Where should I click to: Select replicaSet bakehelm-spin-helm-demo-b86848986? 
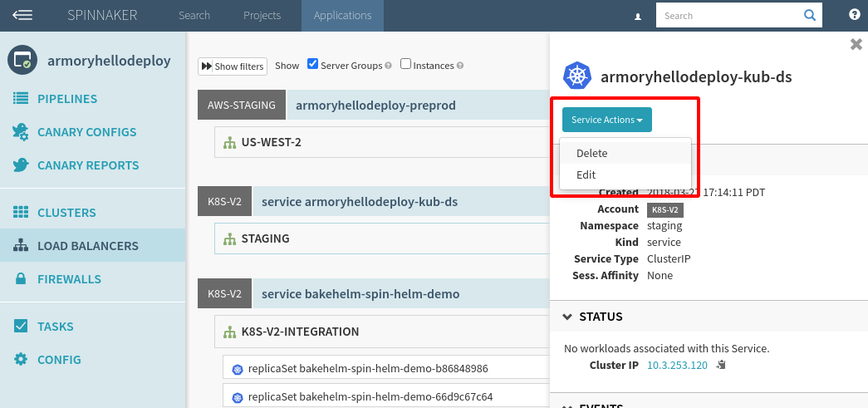367,368
